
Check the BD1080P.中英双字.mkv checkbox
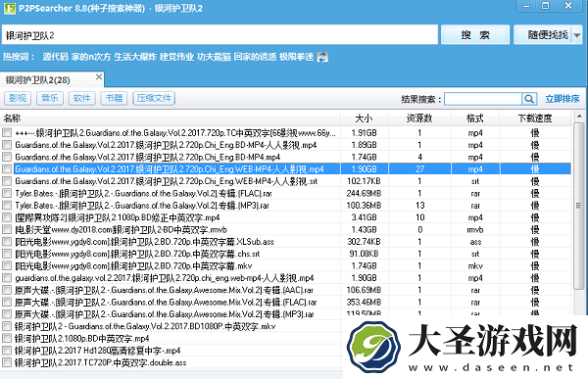coord(7,326)
